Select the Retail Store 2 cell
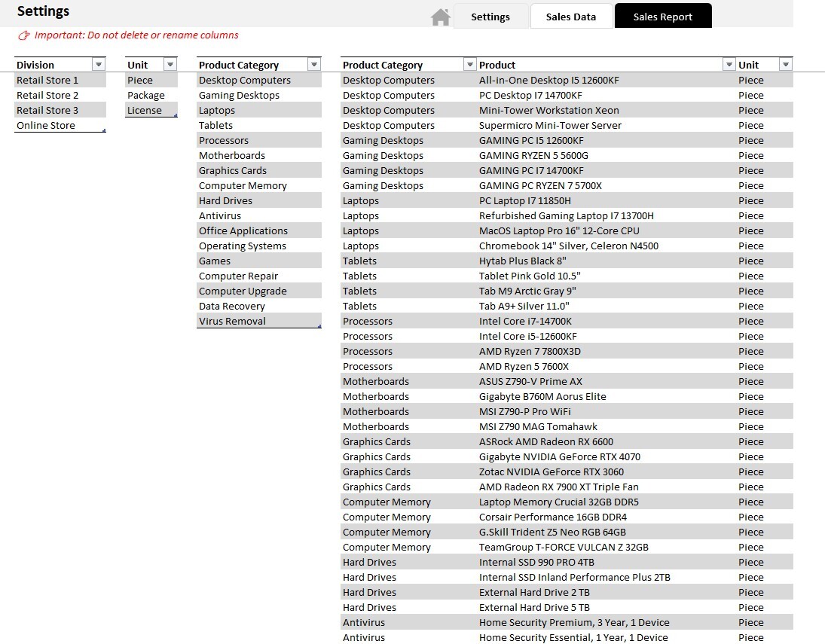This screenshot has width=825, height=644. pyautogui.click(x=60, y=95)
